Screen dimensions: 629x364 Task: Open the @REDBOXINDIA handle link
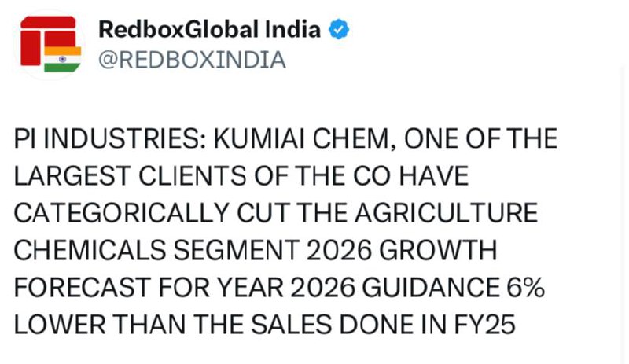[x=192, y=61]
